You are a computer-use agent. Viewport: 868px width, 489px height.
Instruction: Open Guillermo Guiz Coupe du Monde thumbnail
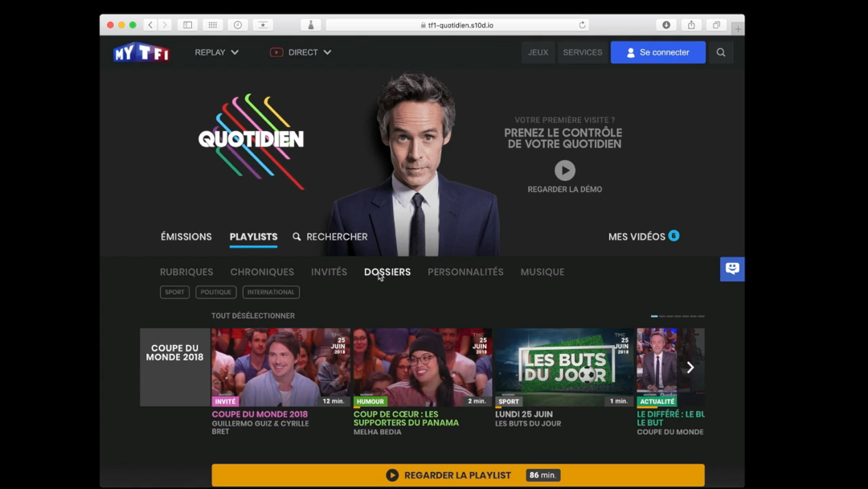pos(280,368)
